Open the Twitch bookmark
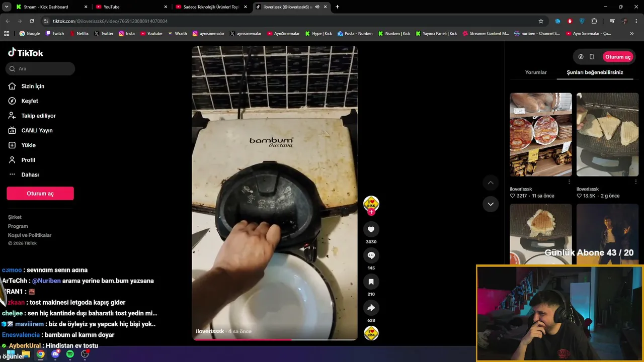The width and height of the screenshot is (644, 362). point(55,34)
